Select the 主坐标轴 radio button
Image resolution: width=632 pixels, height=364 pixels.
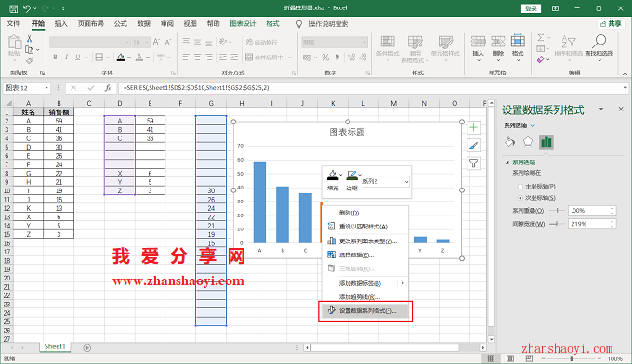(x=520, y=187)
